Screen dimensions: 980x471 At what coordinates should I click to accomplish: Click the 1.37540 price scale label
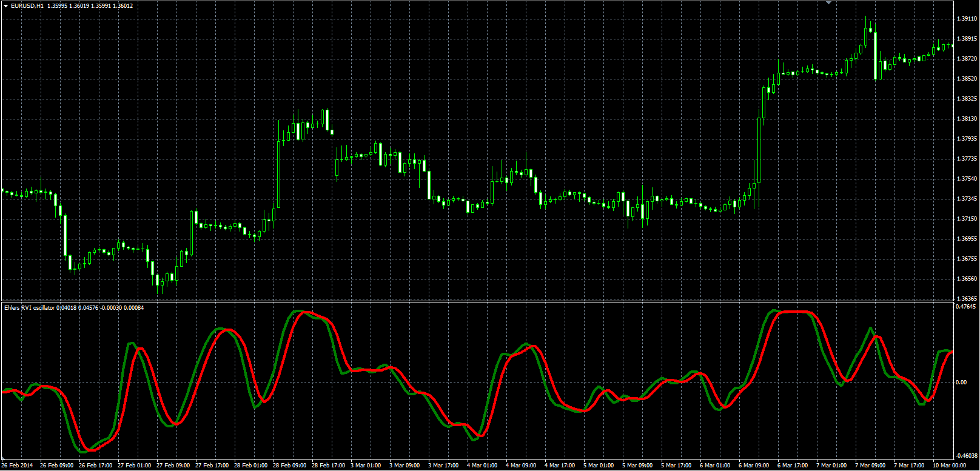967,179
